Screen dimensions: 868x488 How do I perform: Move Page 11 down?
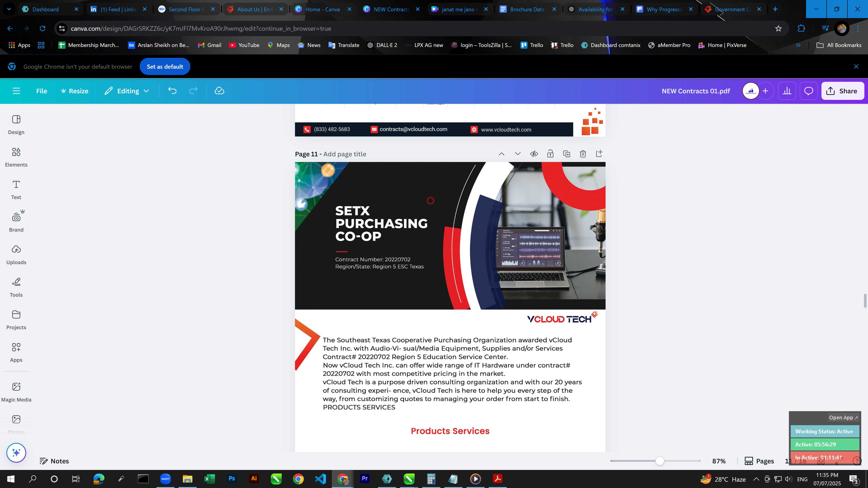click(518, 154)
